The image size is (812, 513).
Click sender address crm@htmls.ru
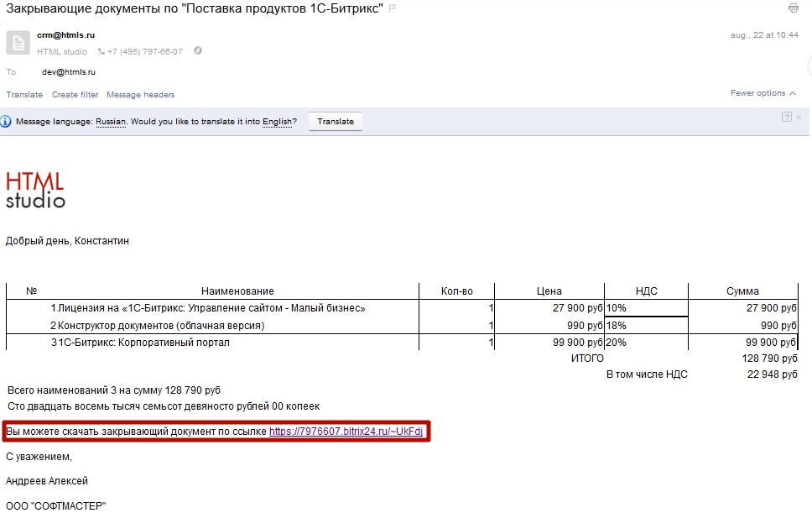65,35
